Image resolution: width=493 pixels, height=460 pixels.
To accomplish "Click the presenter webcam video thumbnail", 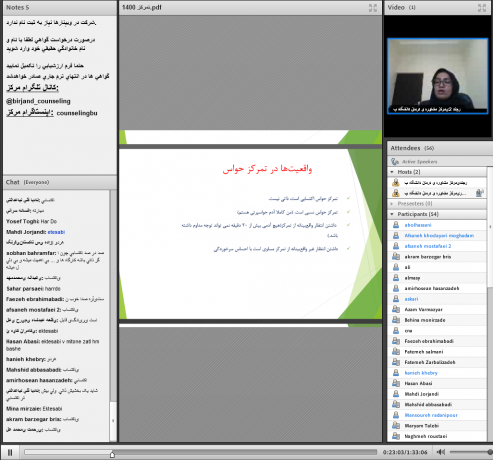I will pos(437,76).
